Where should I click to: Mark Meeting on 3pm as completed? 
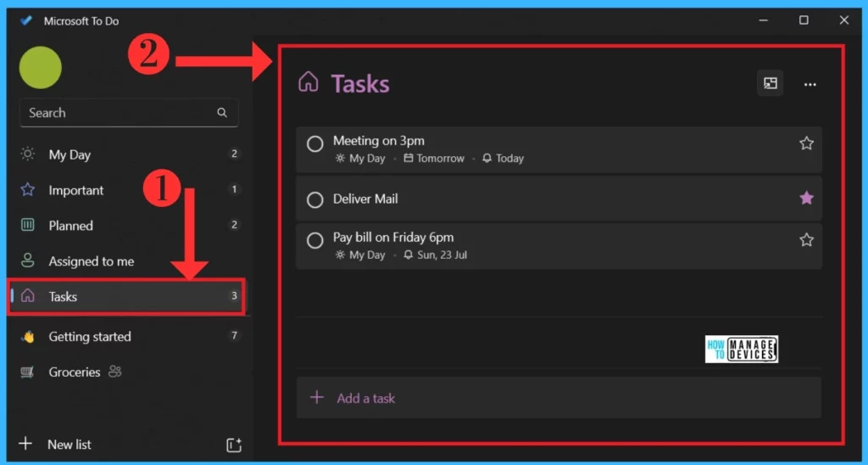point(315,144)
